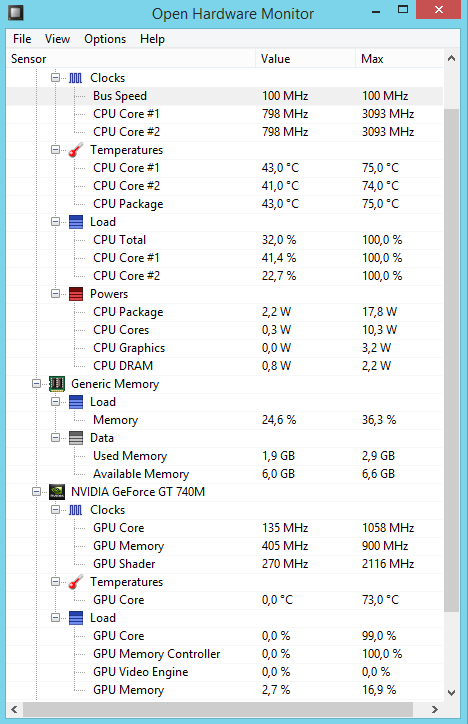
Task: Click the Open Hardware Monitor title bar icon
Action: (x=15, y=12)
